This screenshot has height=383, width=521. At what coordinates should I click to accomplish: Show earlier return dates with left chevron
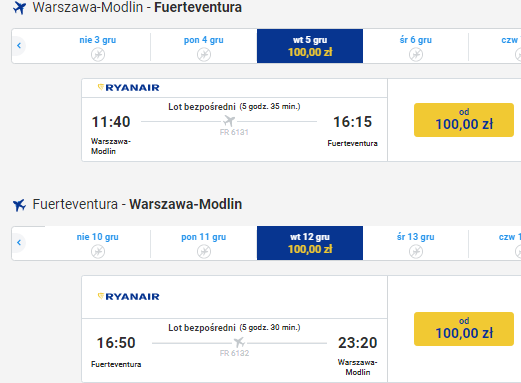[19, 242]
